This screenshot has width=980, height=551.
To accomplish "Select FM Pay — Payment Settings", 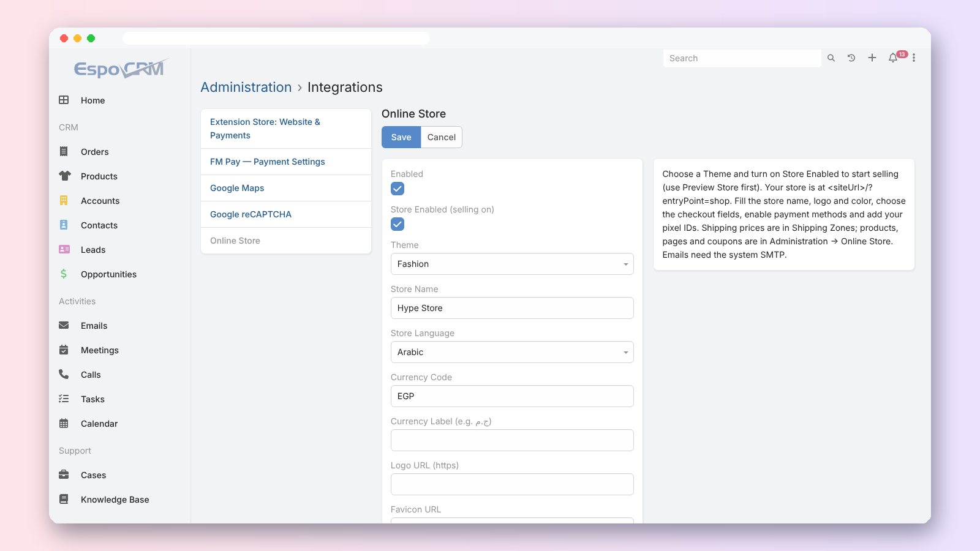I will (x=286, y=162).
